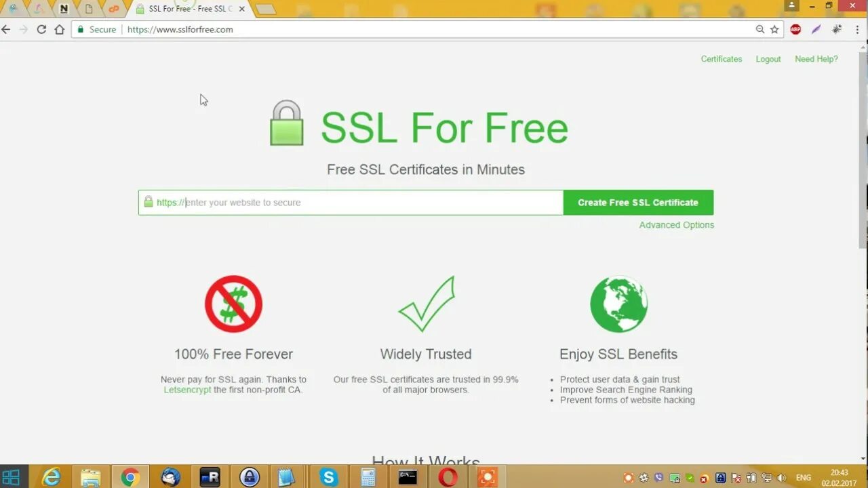
Task: Close the SSL For Free tab
Action: point(242,9)
